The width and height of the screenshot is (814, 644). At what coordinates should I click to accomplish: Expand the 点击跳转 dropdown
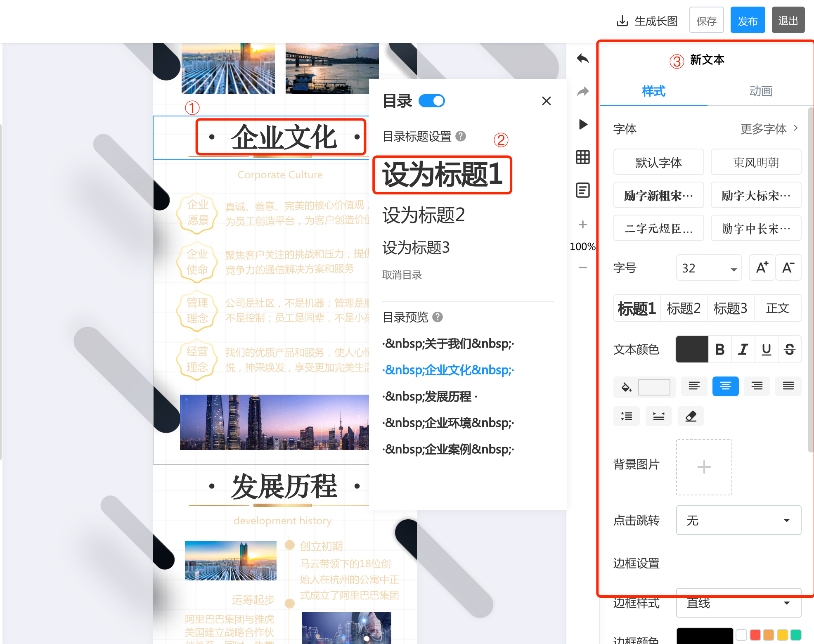[738, 520]
